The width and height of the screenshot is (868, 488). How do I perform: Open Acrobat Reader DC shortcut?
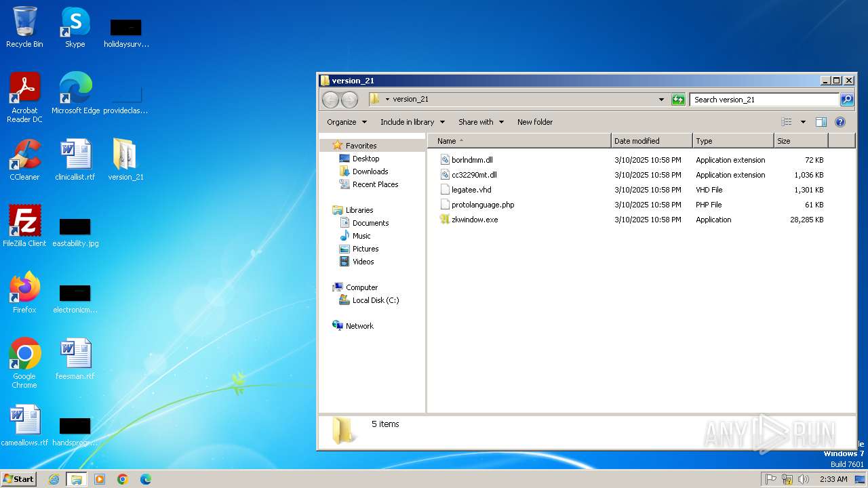(x=24, y=98)
